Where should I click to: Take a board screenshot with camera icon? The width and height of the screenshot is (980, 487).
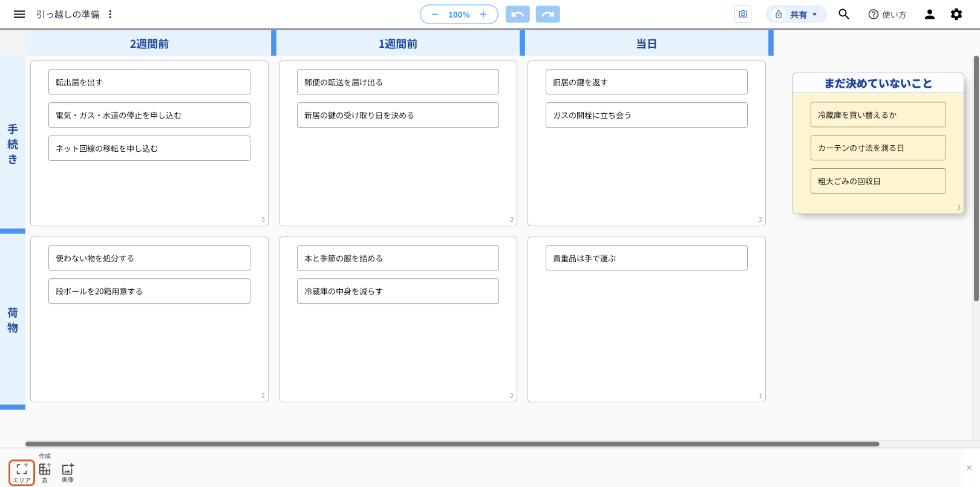[x=743, y=15]
